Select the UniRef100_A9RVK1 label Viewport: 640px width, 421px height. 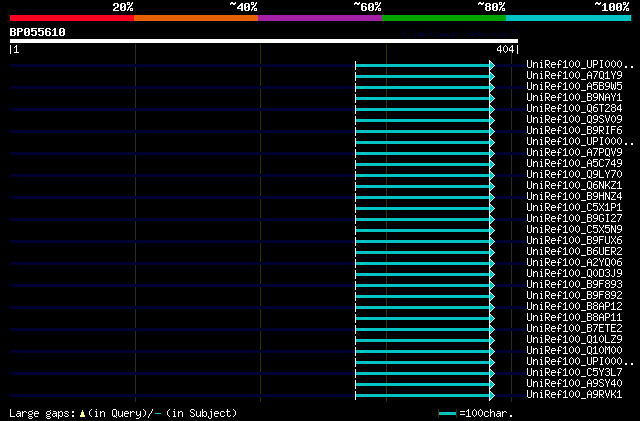574,395
